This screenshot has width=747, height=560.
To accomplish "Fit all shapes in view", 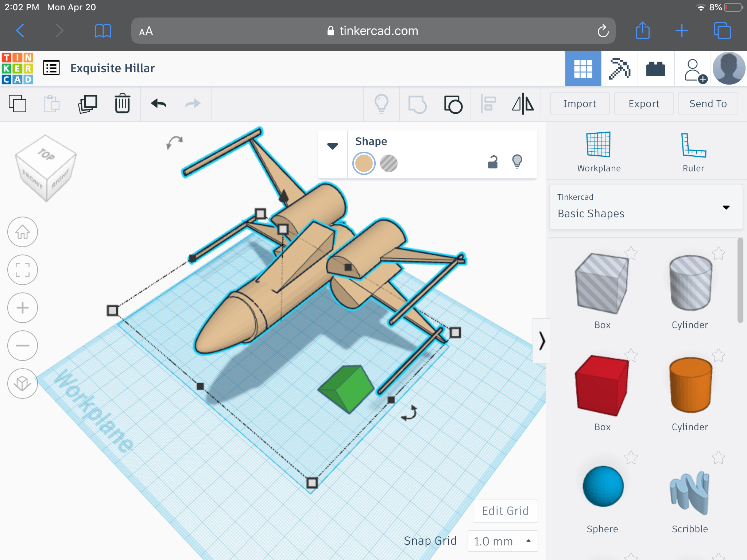I will [23, 270].
